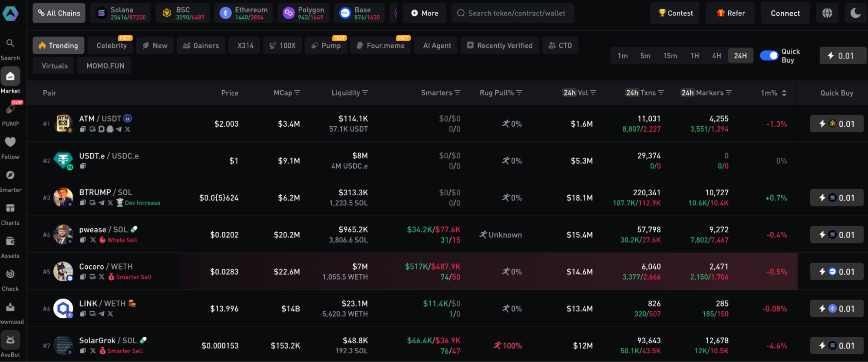Open the Follow heart icon in sidebar
The image size is (868, 362).
coord(10,142)
